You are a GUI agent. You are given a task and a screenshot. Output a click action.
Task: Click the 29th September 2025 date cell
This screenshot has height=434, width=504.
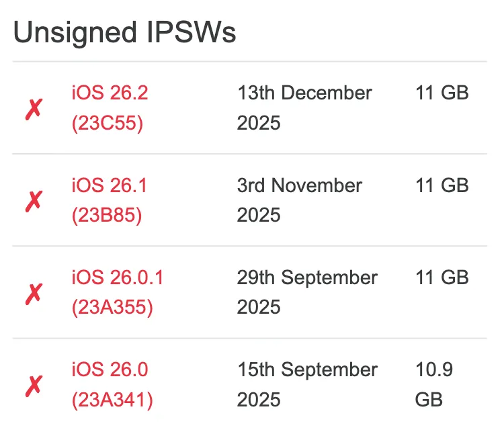click(x=307, y=292)
